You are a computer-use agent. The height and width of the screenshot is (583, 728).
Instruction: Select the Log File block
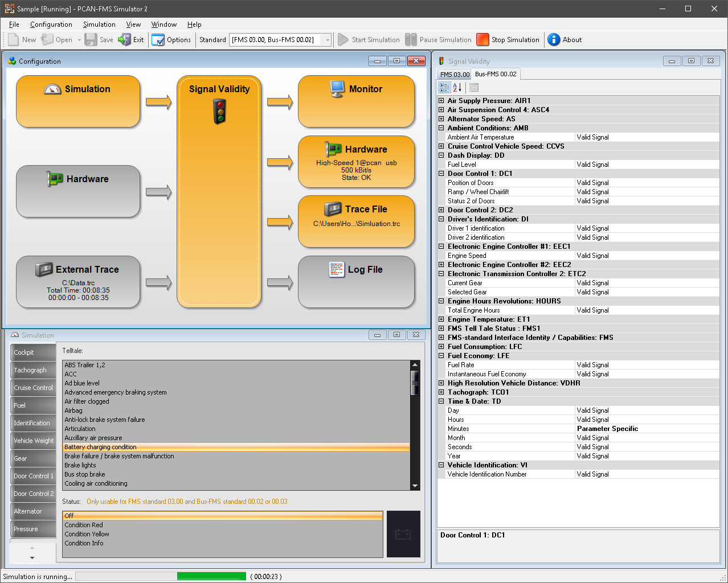(357, 282)
